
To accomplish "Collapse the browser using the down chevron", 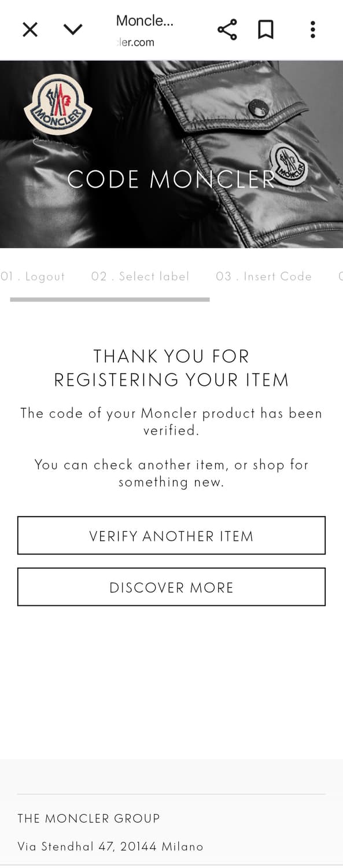I will coord(73,29).
